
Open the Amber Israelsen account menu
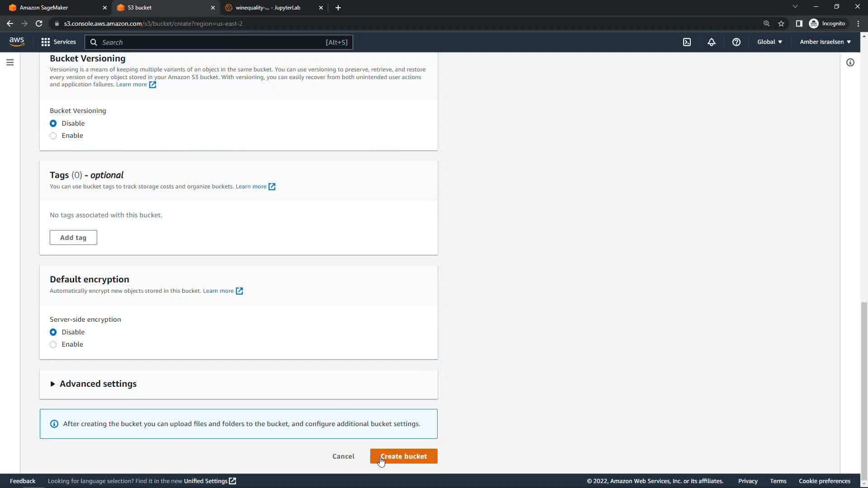[825, 42]
